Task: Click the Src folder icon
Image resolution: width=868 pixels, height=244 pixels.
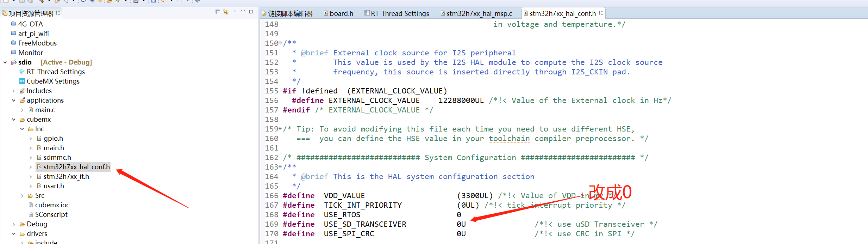Action: (x=31, y=196)
